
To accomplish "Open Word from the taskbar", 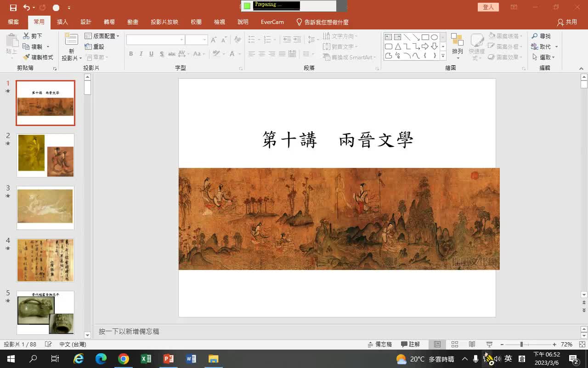I will click(191, 359).
